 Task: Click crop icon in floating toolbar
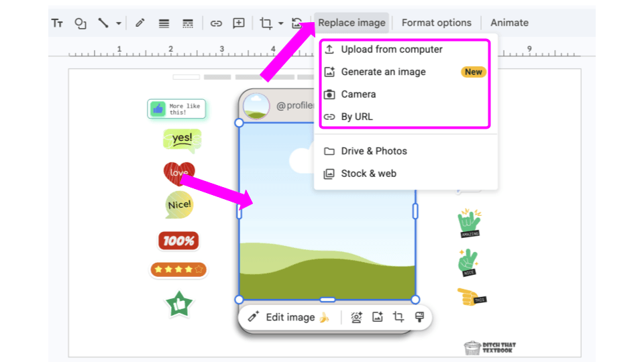[398, 317]
